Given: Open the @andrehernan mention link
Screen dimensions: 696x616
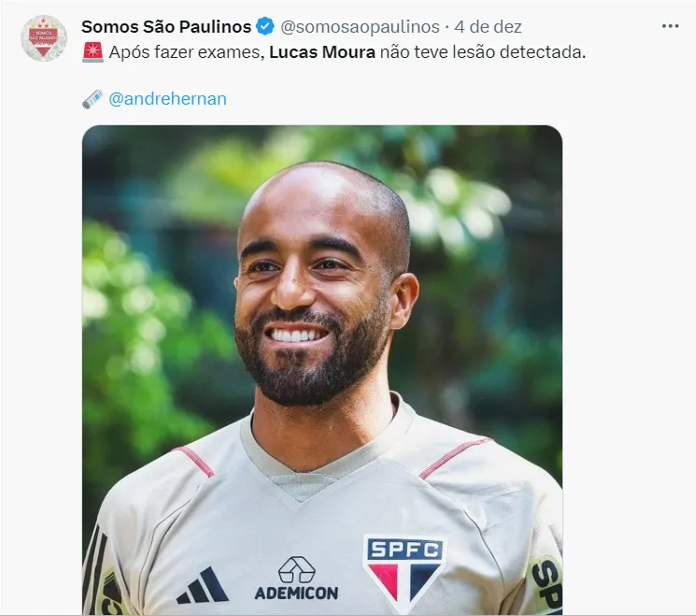Looking at the screenshot, I should (x=167, y=98).
